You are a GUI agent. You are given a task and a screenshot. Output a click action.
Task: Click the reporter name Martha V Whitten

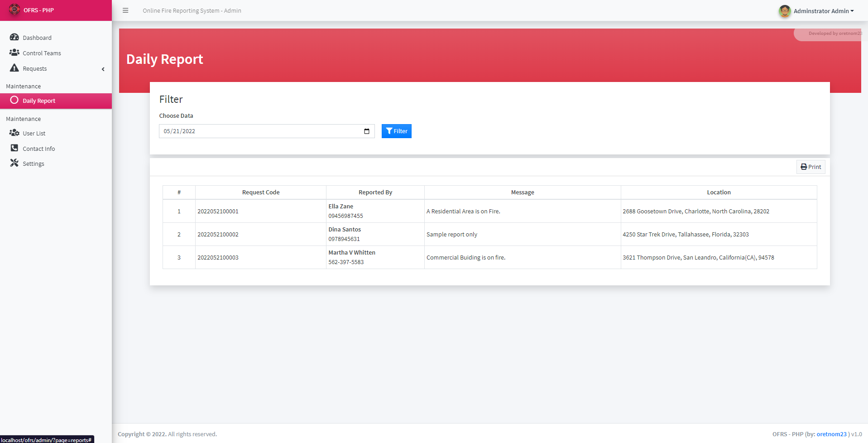[352, 252]
